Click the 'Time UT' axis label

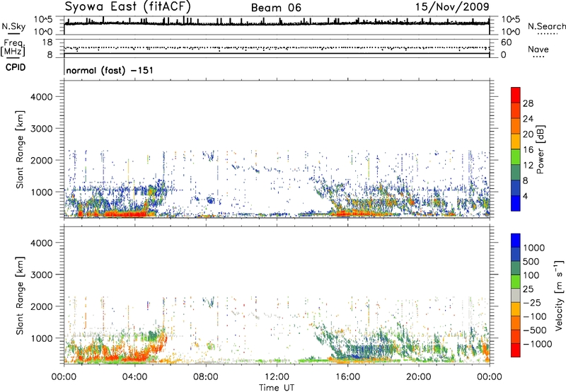click(277, 388)
